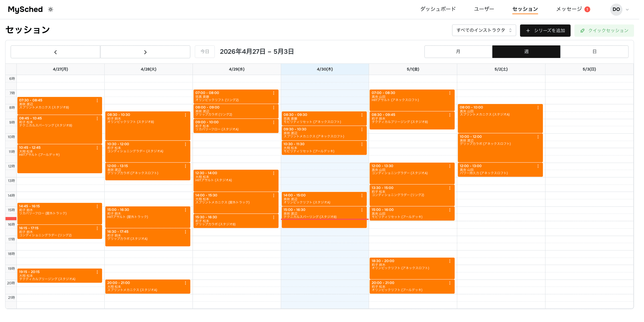Open the 4/27(月) column header
Image resolution: width=644 pixels, height=322 pixels.
[x=61, y=69]
